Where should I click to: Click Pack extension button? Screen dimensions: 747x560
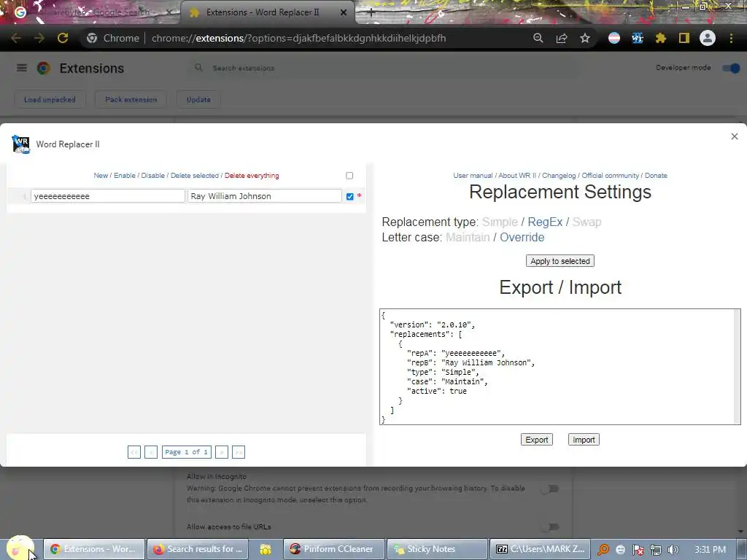point(131,99)
